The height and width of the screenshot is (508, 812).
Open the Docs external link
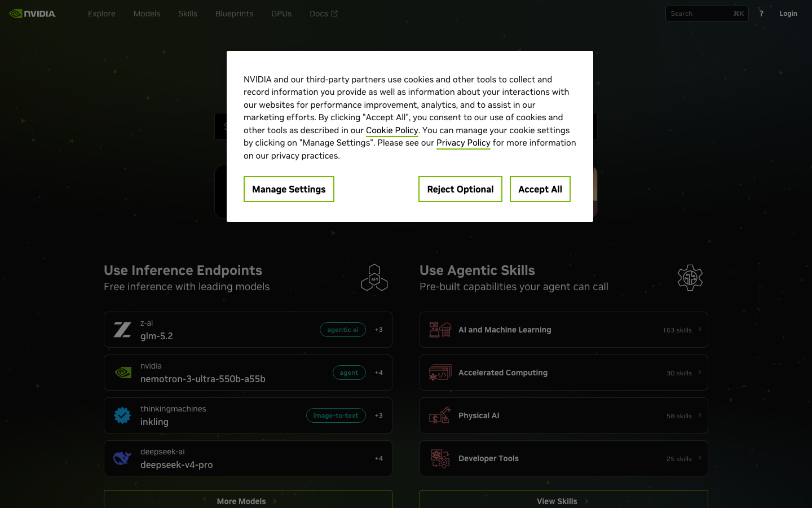[x=324, y=14]
